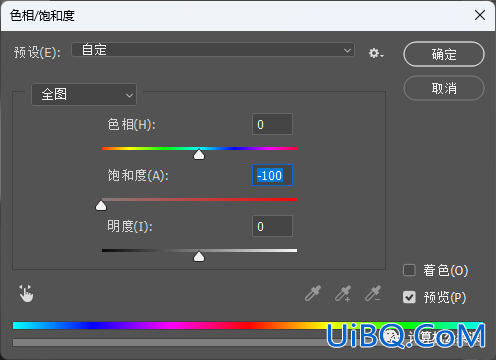
Task: Click the 色相 hue slider handle
Action: click(199, 154)
